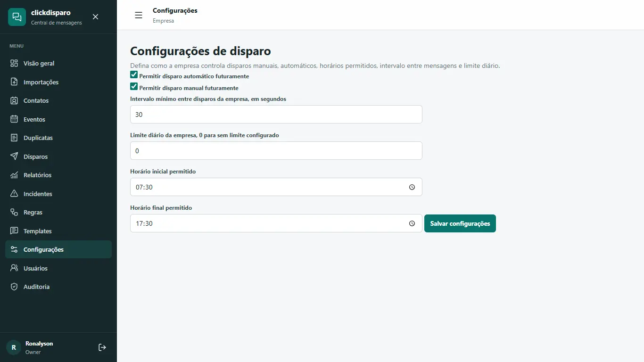
Task: Navigate to Eventos
Action: [x=58, y=119]
